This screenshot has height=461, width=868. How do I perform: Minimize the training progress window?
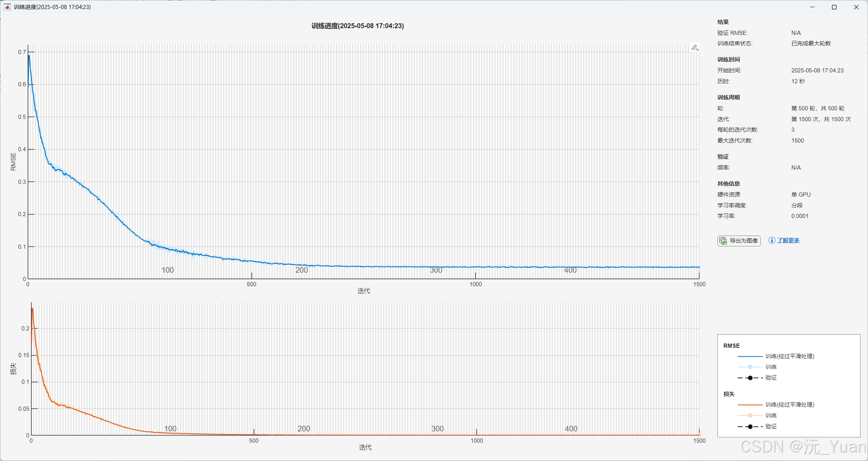coord(812,7)
